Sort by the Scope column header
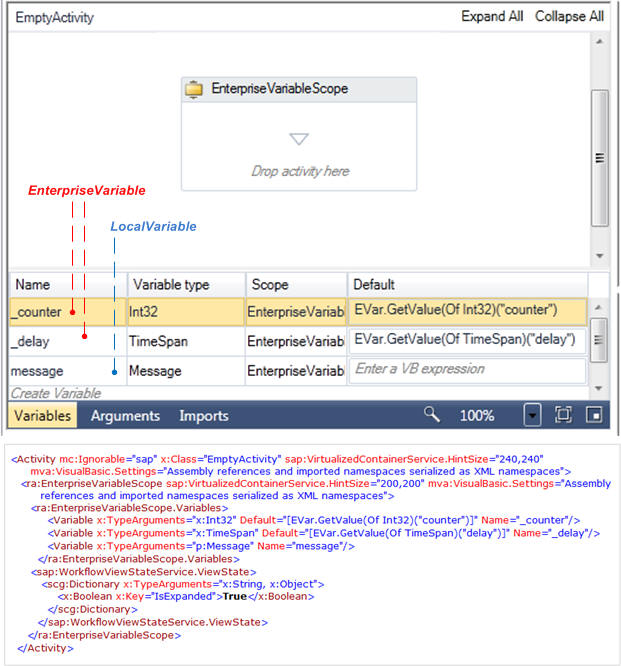621x666 pixels. pos(296,285)
